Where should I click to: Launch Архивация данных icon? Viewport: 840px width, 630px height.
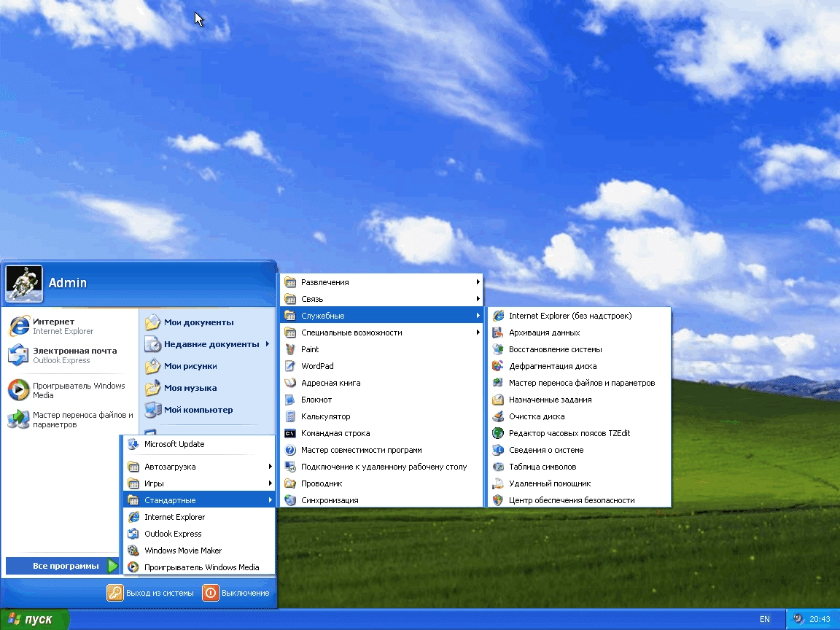click(x=498, y=332)
